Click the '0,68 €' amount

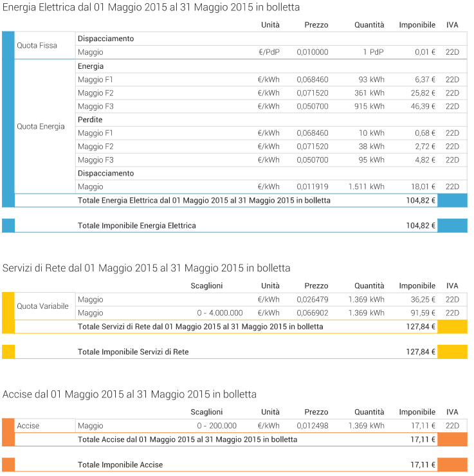tap(425, 133)
